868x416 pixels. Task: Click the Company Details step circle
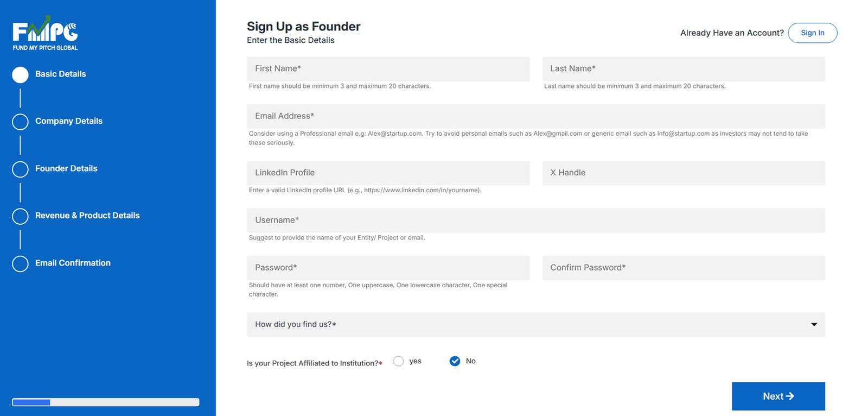[x=20, y=122]
